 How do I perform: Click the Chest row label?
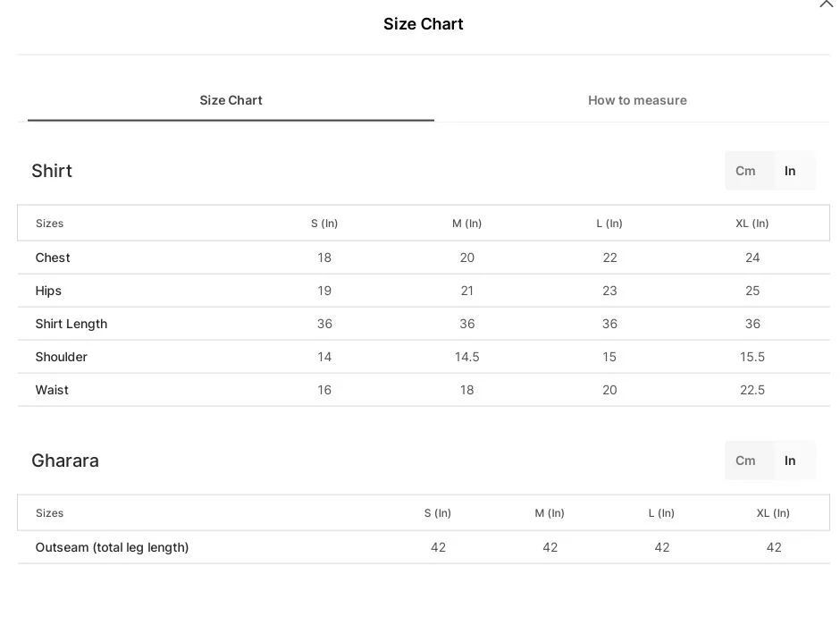click(x=53, y=258)
